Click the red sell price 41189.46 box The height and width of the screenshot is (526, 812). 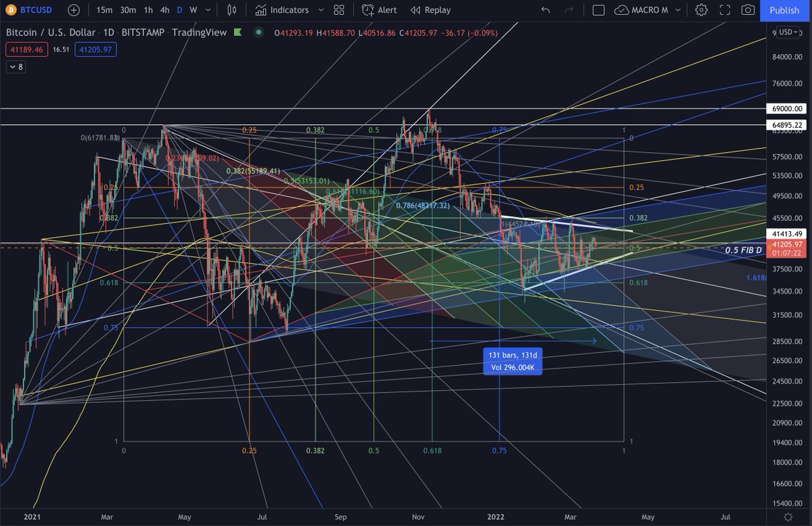pyautogui.click(x=27, y=49)
